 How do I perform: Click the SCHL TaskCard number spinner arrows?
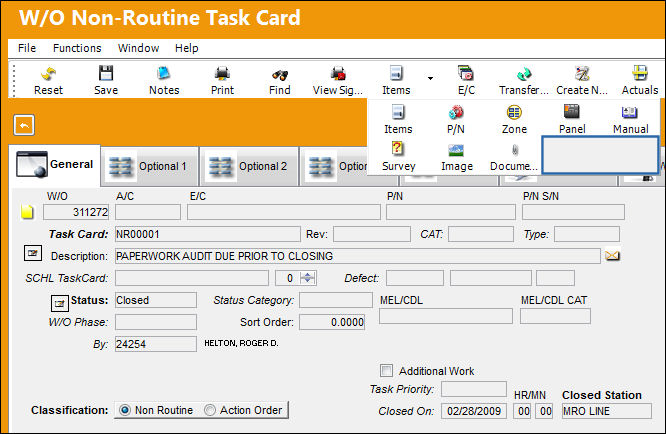308,278
